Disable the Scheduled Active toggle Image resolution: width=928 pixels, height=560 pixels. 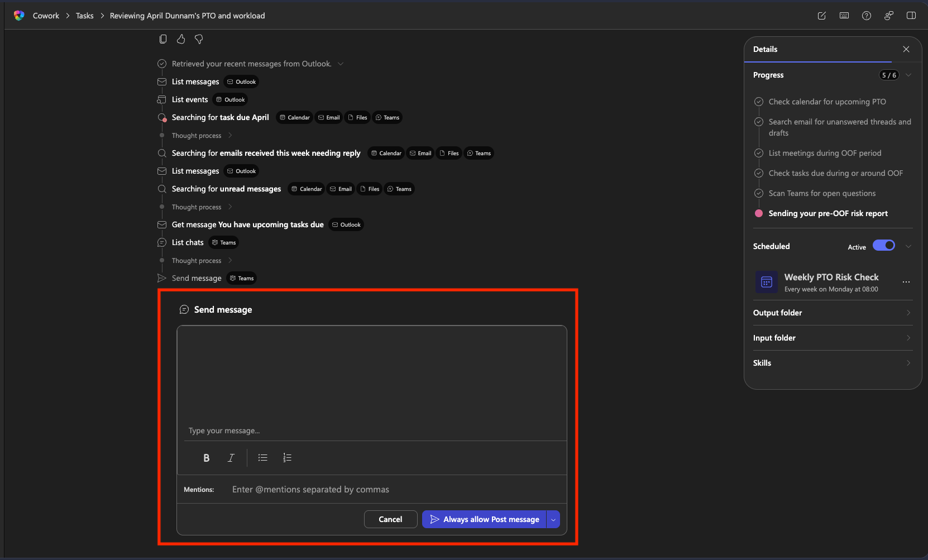[883, 246]
